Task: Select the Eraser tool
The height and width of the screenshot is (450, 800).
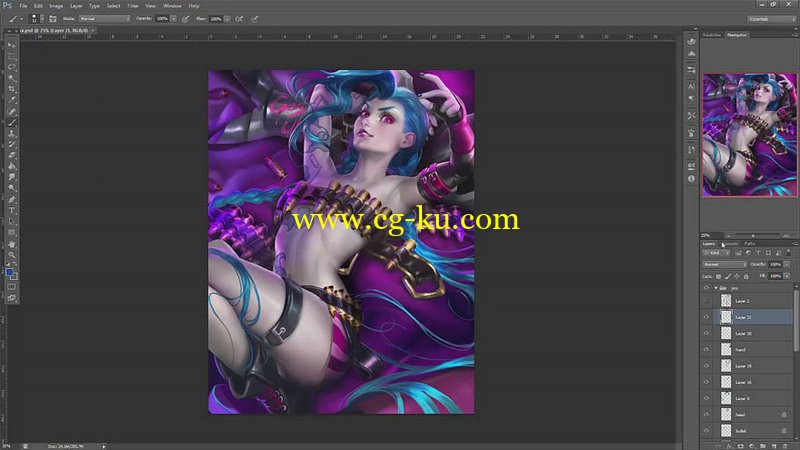Action: (11, 156)
